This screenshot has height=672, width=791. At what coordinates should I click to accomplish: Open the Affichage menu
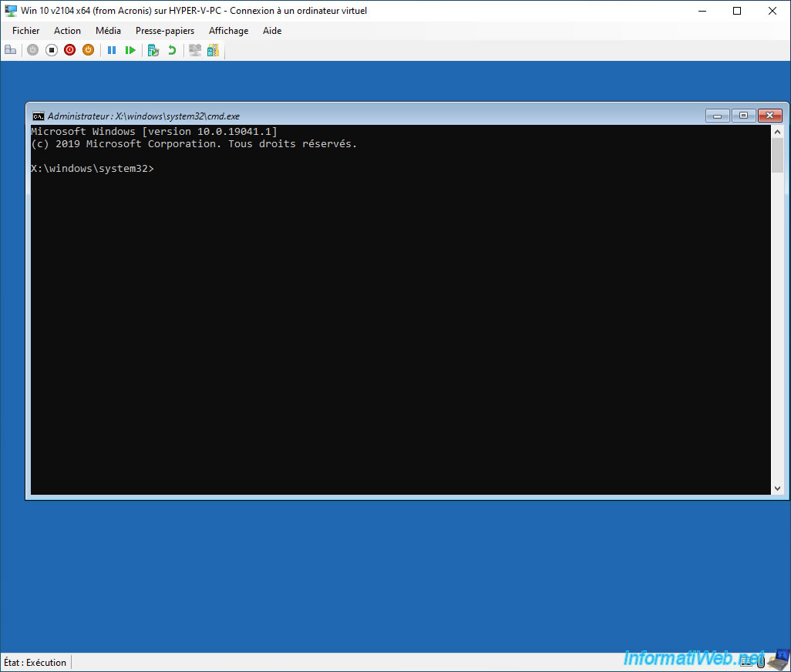pos(228,31)
